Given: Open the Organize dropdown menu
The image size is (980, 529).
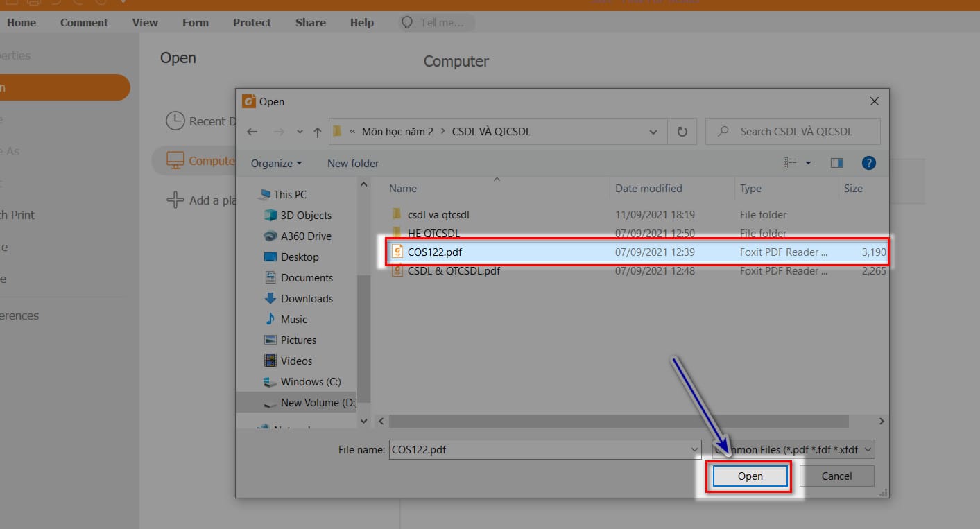Looking at the screenshot, I should click(x=276, y=163).
